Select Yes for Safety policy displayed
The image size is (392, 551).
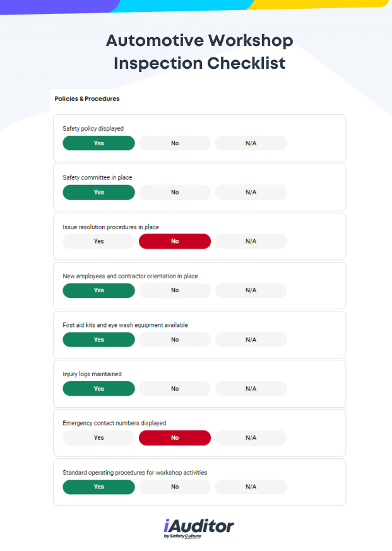99,143
